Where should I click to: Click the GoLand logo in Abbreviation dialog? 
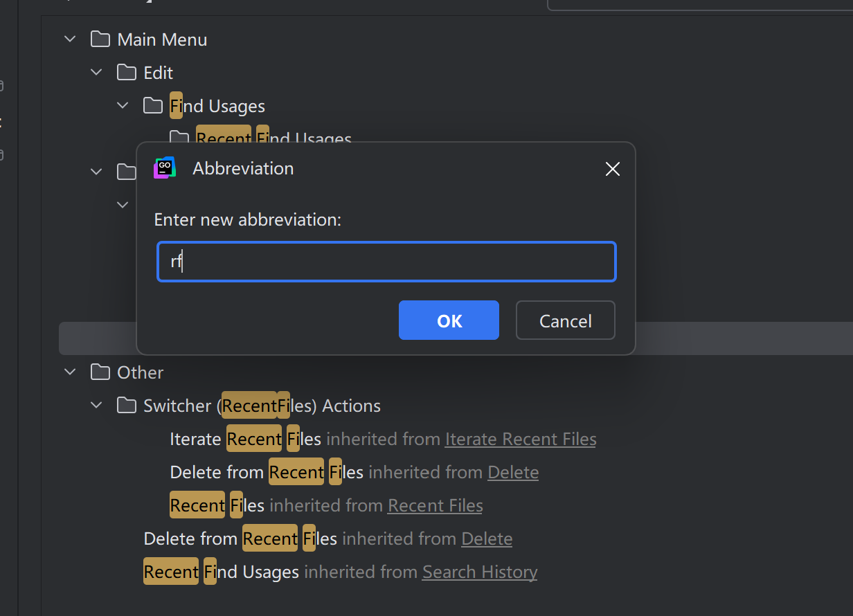(x=165, y=167)
